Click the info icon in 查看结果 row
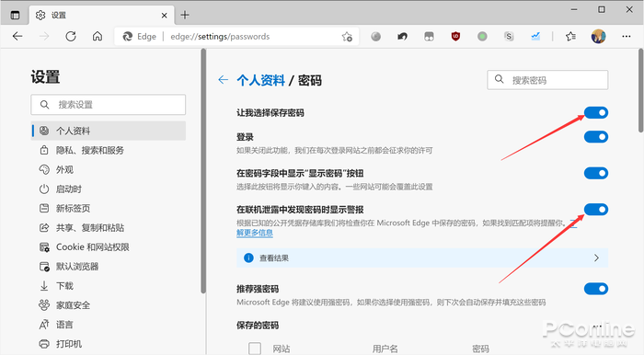This screenshot has height=355, width=644. click(x=248, y=258)
